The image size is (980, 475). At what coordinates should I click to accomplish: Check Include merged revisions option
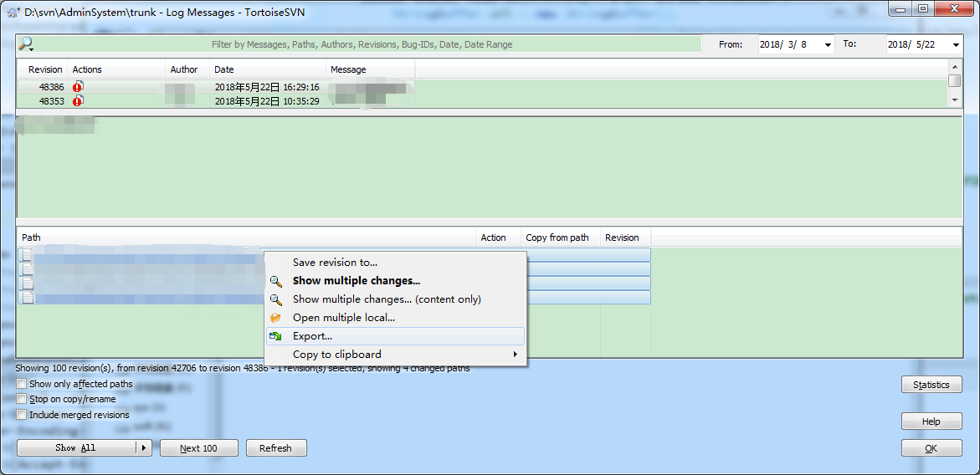[22, 414]
